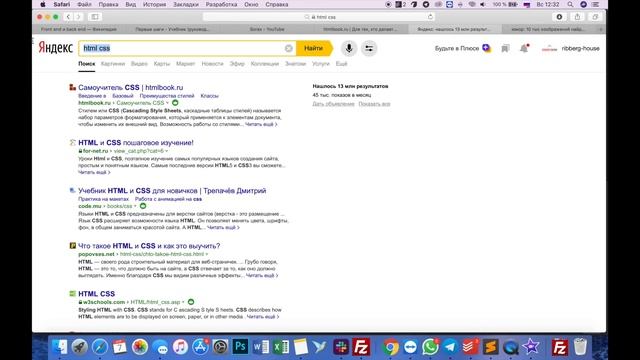
Task: Show all tabs overview button in Safari
Action: pyautogui.click(x=595, y=17)
